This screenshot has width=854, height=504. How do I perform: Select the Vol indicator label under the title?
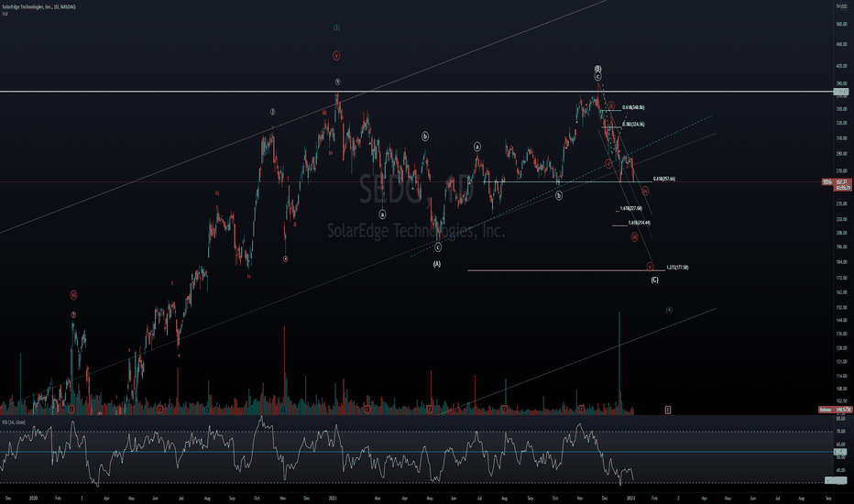click(5, 14)
